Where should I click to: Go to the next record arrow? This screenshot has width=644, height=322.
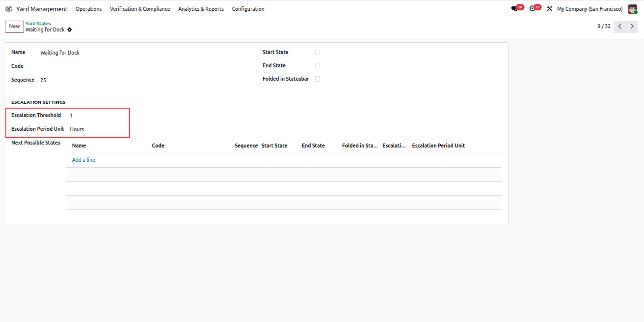632,27
